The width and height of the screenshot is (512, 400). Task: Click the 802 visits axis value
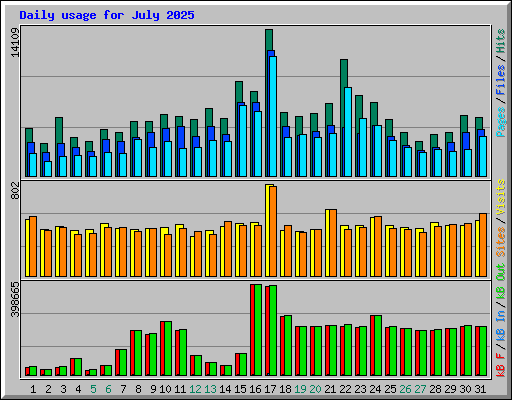(15, 191)
